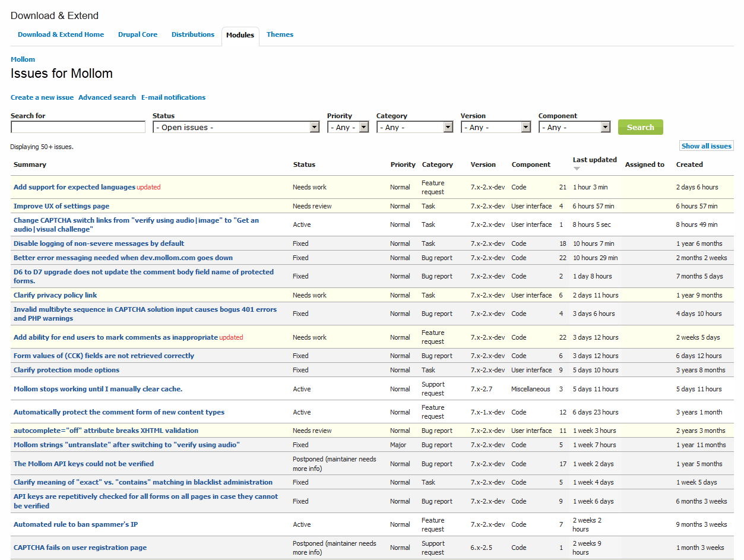Open the Advanced search link
The width and height of the screenshot is (744, 560).
pos(107,97)
